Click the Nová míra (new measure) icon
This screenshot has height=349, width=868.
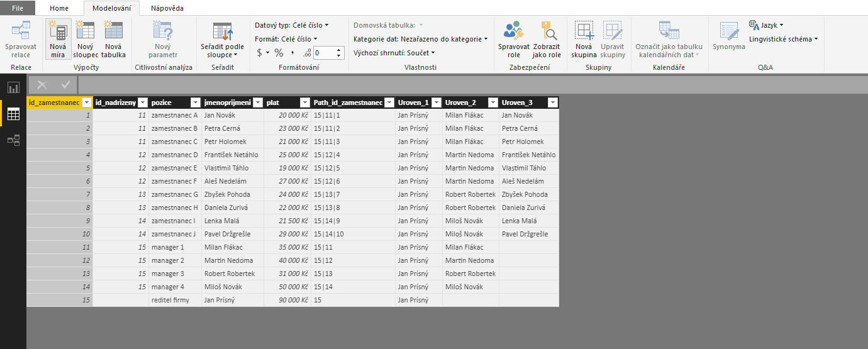(x=58, y=39)
